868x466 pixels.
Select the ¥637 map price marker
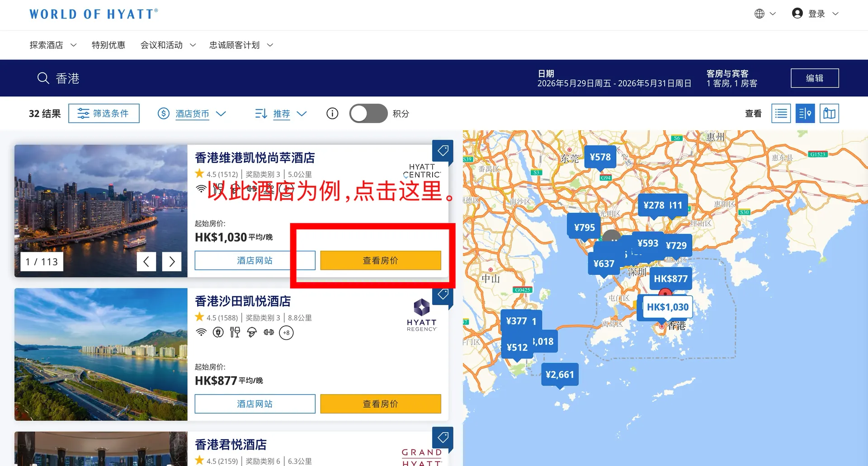604,264
